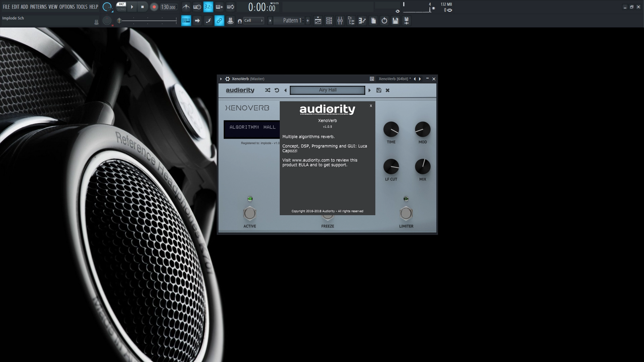Click the undo history circular arrow icon

[384, 21]
